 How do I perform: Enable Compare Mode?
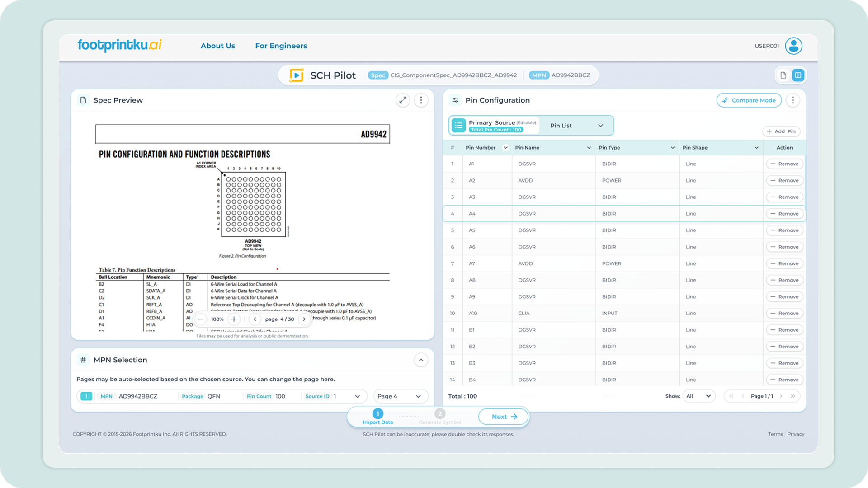(749, 100)
